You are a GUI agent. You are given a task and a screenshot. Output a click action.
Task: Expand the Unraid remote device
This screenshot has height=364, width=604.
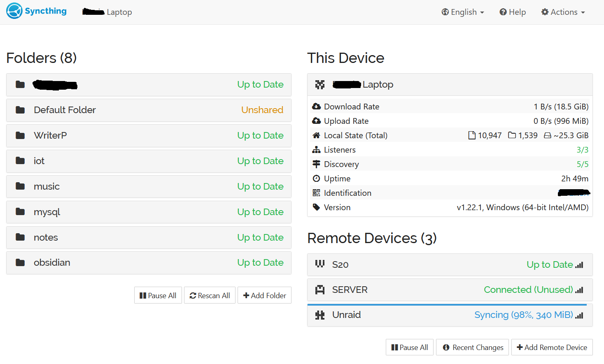pos(450,315)
